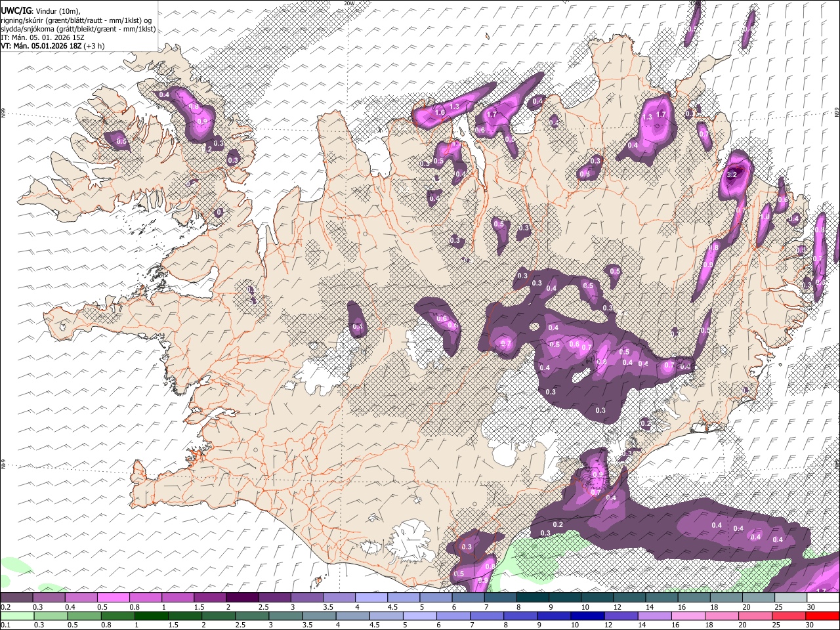Screen dimensions: 840x630
Task: Pick the lower legend swatch between 0.8 and 1
Action: tap(117, 616)
